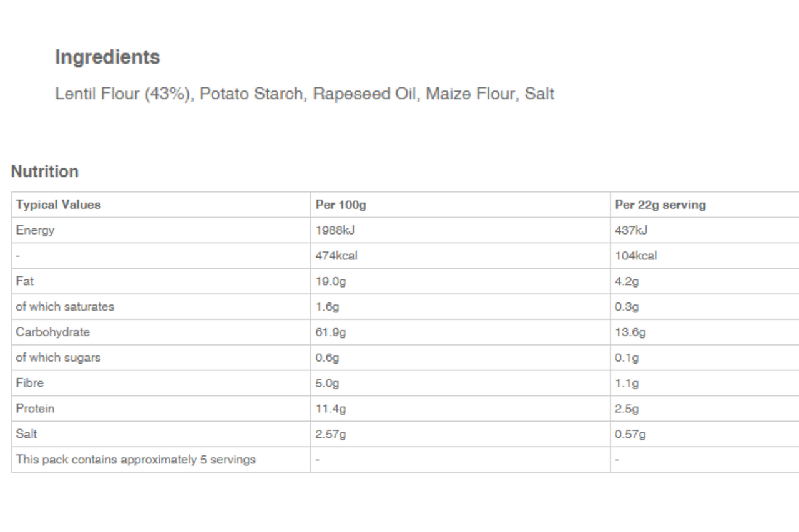This screenshot has height=532, width=799.
Task: Select the ingredients list text
Action: click(305, 94)
